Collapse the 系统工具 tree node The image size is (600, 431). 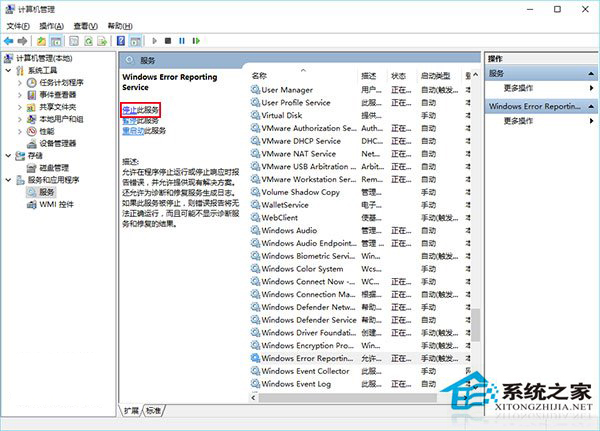[x=8, y=70]
